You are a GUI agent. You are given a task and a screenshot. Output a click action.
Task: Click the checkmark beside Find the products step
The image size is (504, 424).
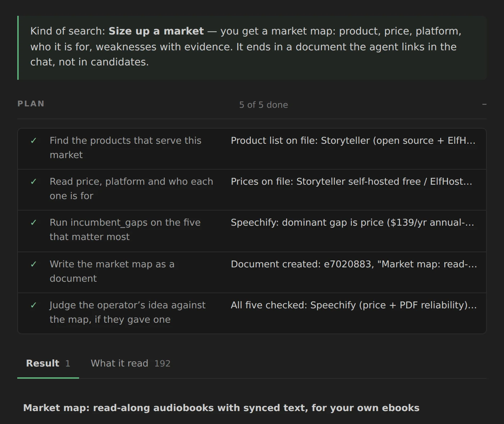pyautogui.click(x=34, y=140)
